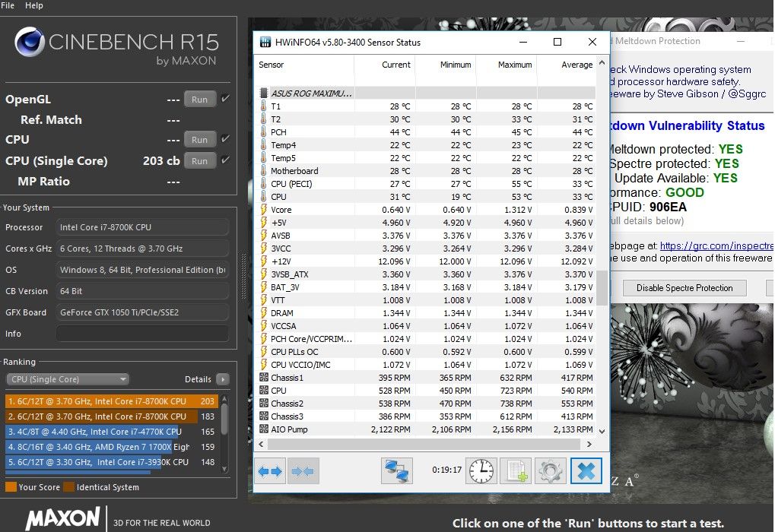
Task: Click the voltage bolt icon beside +12V
Action: (264, 261)
